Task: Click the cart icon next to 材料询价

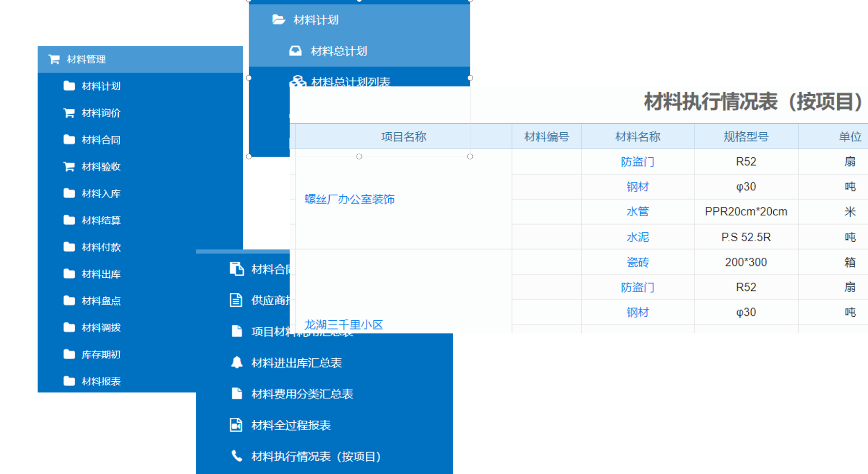Action: point(69,113)
